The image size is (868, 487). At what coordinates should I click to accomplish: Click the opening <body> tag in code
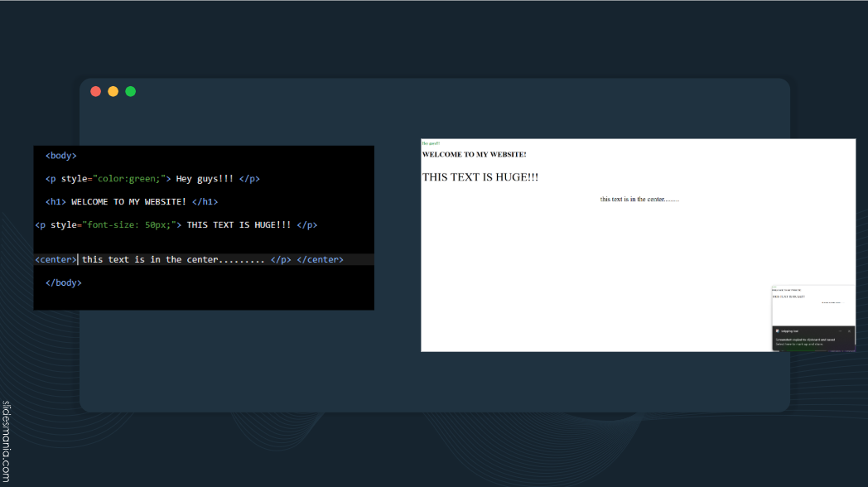pos(60,155)
